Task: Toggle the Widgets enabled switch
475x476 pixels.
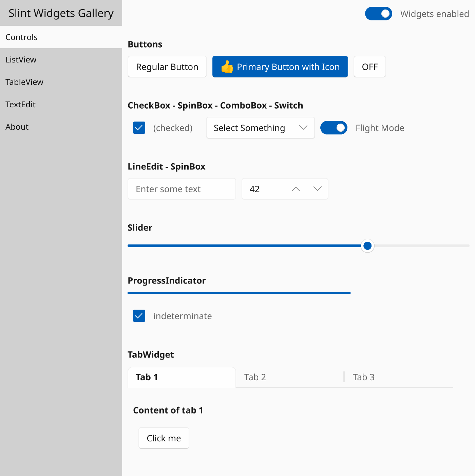Action: tap(378, 14)
